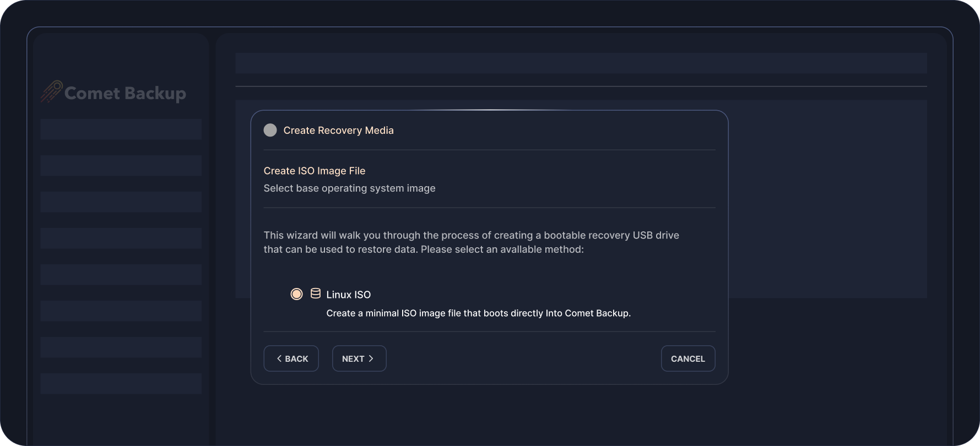The height and width of the screenshot is (446, 980).
Task: Open the topmost sidebar menu placeholder item
Action: pos(121,129)
